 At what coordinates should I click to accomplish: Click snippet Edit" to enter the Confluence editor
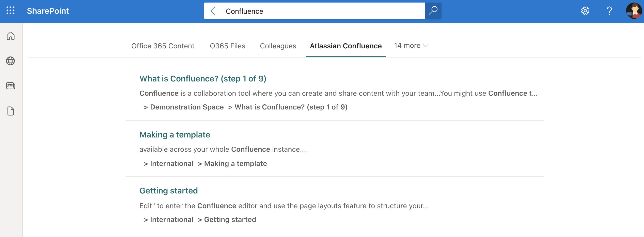(284, 206)
